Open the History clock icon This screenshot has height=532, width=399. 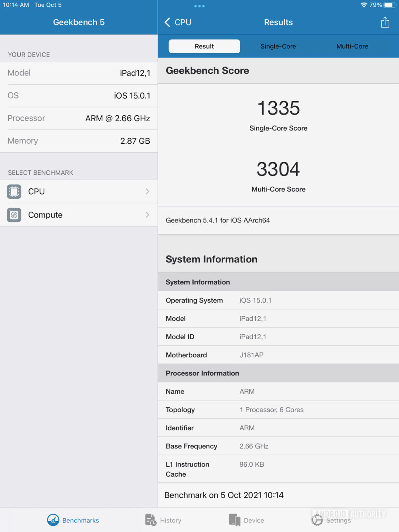(150, 520)
